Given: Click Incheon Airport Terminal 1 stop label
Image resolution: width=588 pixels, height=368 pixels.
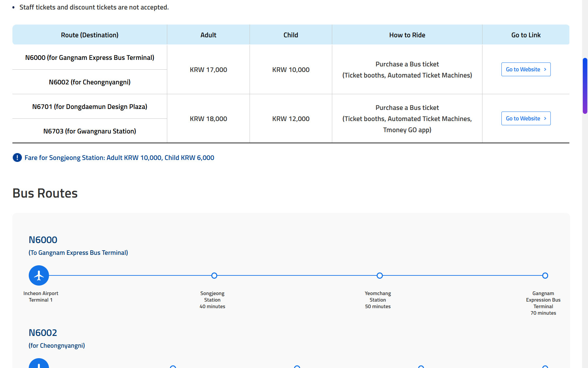Looking at the screenshot, I should 41,297.
